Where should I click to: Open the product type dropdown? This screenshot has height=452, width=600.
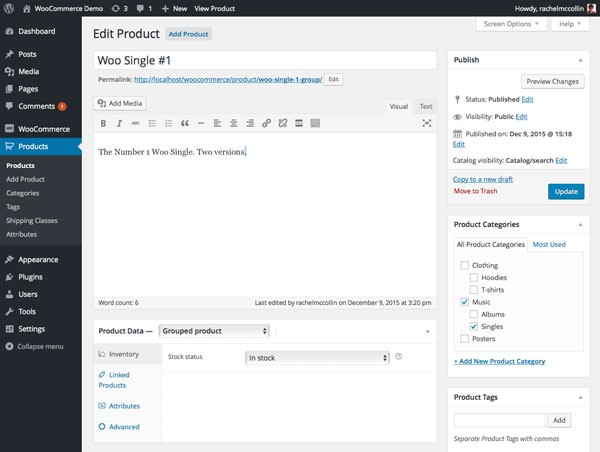point(214,331)
